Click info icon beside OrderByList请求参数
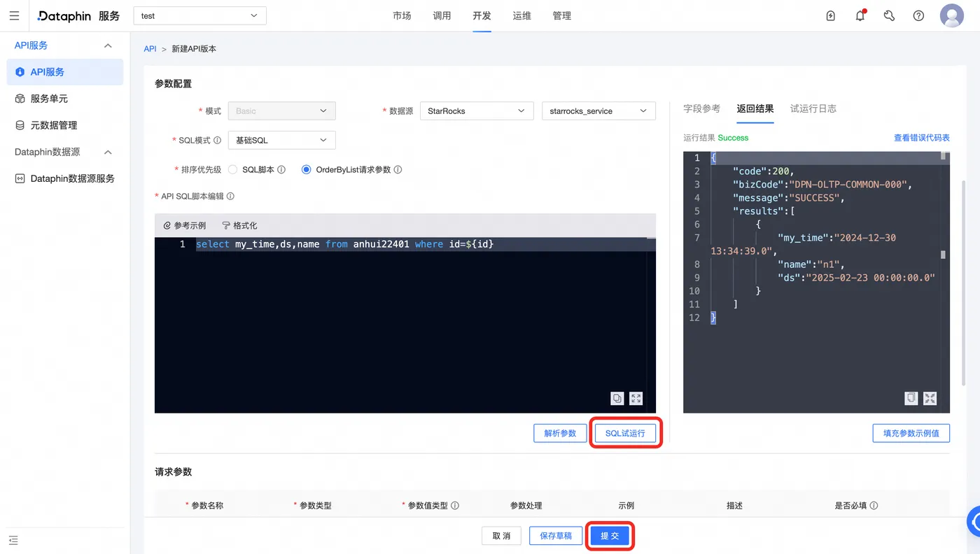 pyautogui.click(x=398, y=169)
